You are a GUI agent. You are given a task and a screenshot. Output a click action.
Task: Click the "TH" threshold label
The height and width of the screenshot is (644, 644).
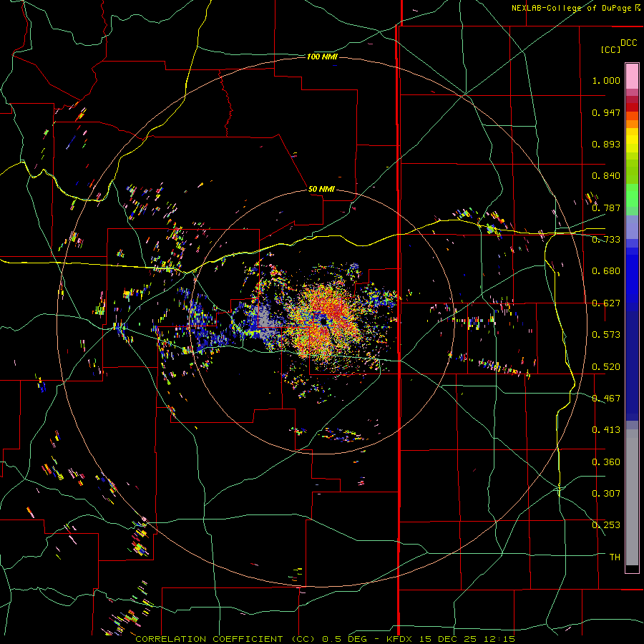[x=615, y=557]
